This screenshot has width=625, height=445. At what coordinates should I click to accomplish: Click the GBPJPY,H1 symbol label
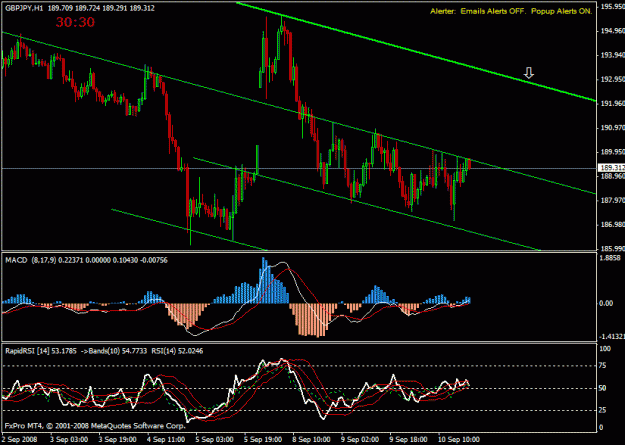tap(24, 8)
